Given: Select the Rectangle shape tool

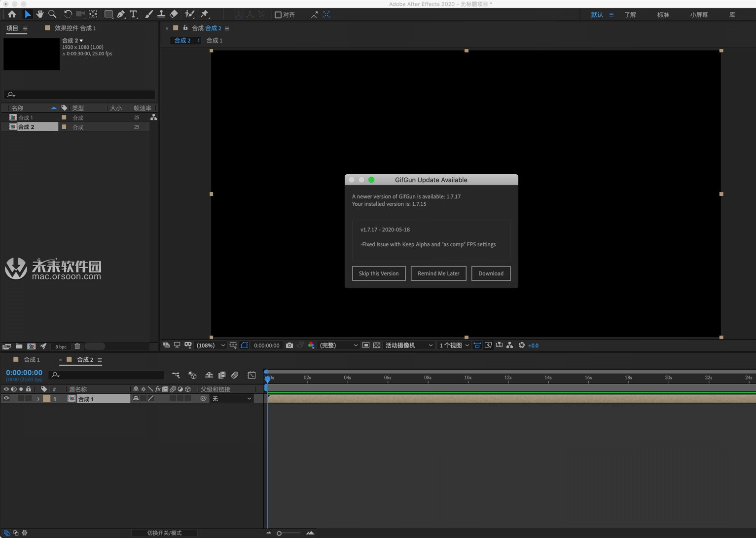Looking at the screenshot, I should click(x=108, y=14).
